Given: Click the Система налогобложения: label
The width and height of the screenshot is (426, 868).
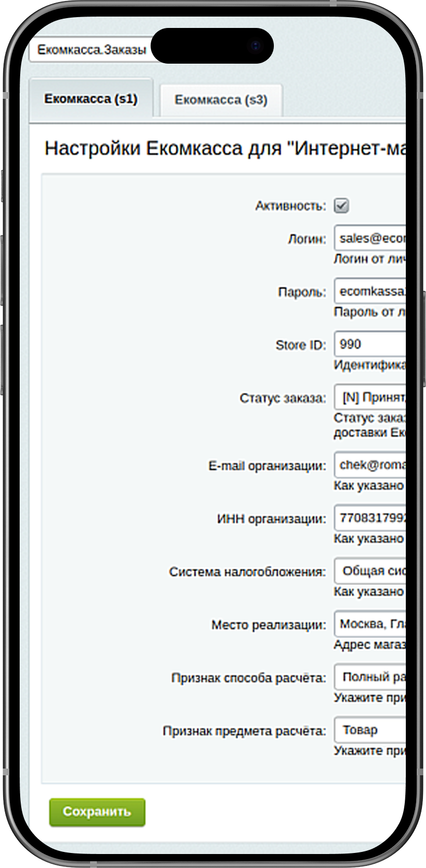Looking at the screenshot, I should pos(248,572).
